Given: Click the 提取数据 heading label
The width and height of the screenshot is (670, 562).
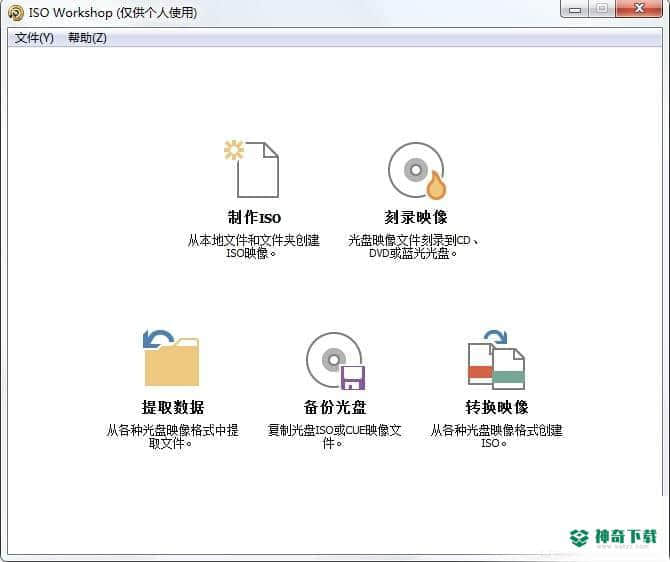Looking at the screenshot, I should 173,407.
